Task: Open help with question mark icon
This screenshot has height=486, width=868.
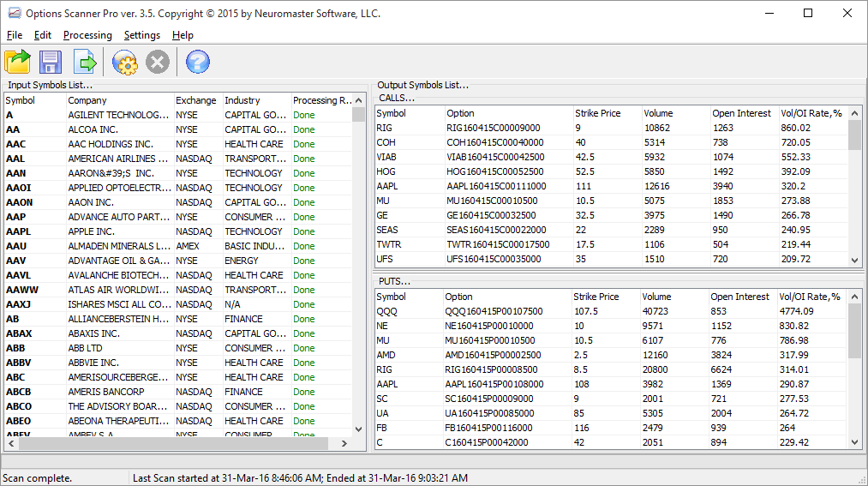Action: point(198,62)
